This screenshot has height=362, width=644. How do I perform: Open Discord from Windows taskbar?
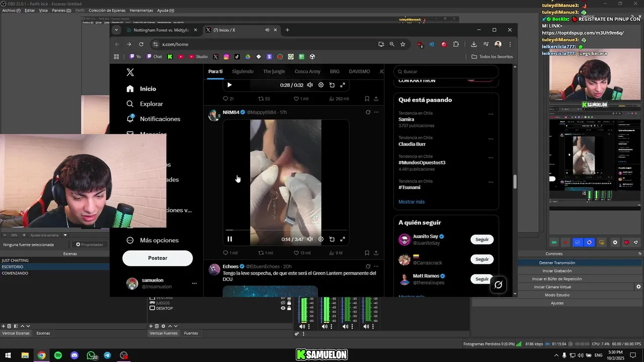click(x=74, y=355)
